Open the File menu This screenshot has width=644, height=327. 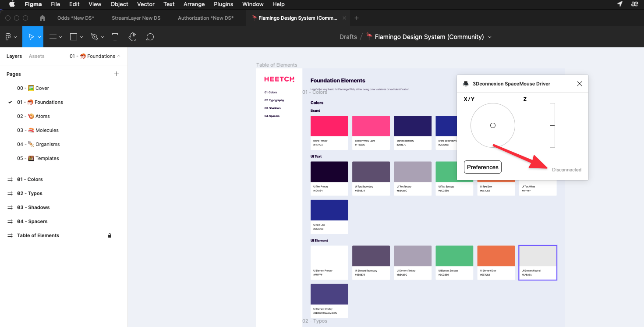55,4
